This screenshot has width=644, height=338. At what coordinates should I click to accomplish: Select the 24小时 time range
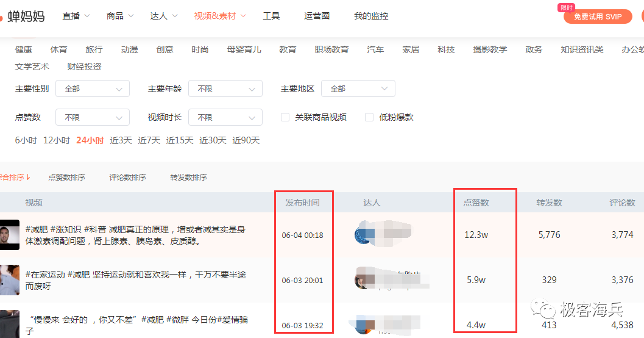pyautogui.click(x=90, y=140)
